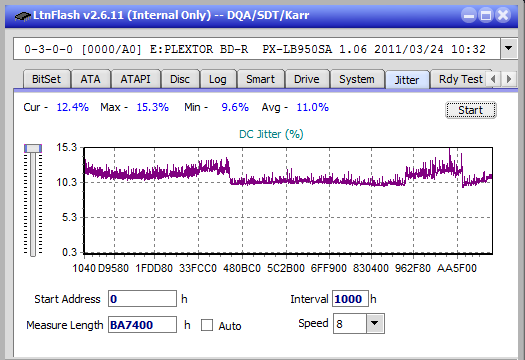Click the Min value 9.6%

235,107
